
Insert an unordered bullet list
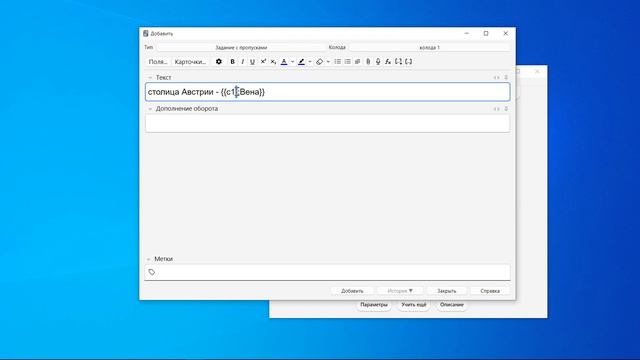pyautogui.click(x=338, y=62)
